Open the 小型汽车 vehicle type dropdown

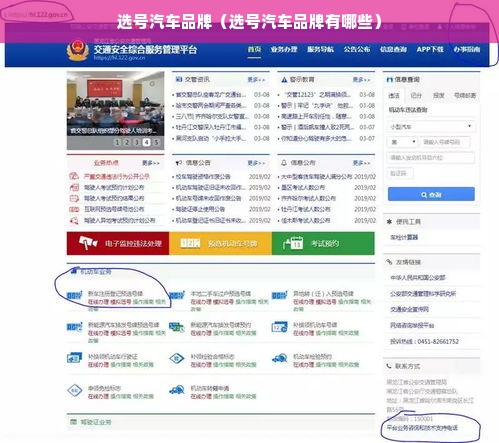pyautogui.click(x=431, y=127)
